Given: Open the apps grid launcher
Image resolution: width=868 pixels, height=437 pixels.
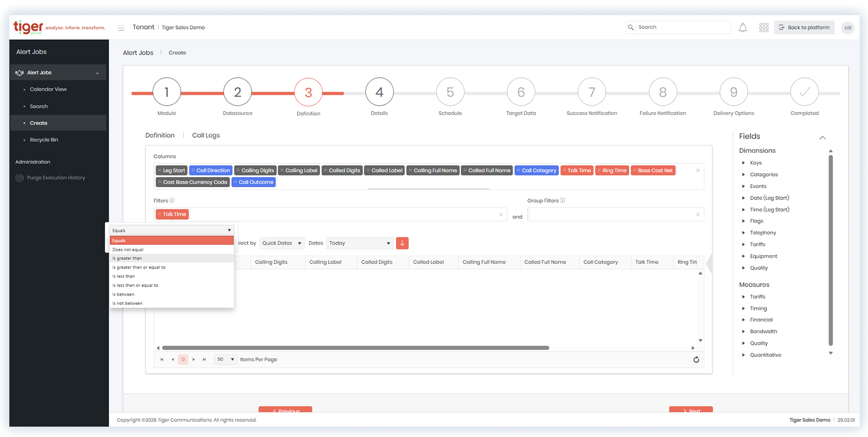Looking at the screenshot, I should click(764, 28).
